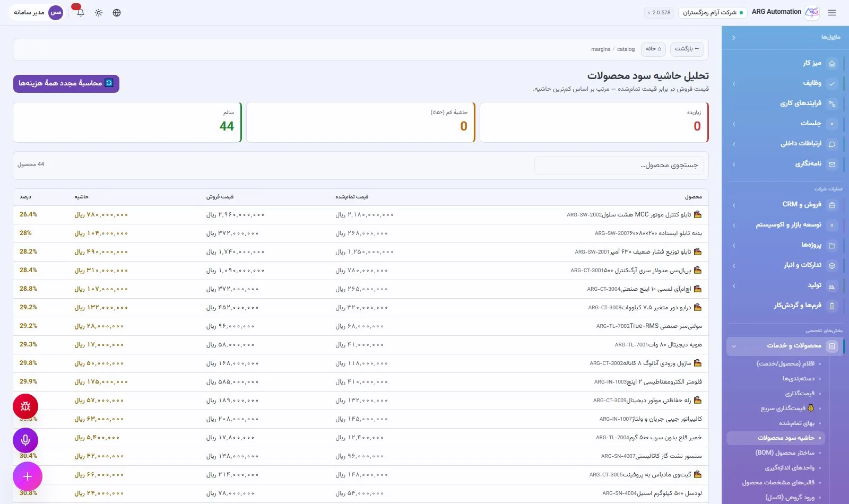Open the شرکت آرام رمزگستران company selector

[x=713, y=13]
